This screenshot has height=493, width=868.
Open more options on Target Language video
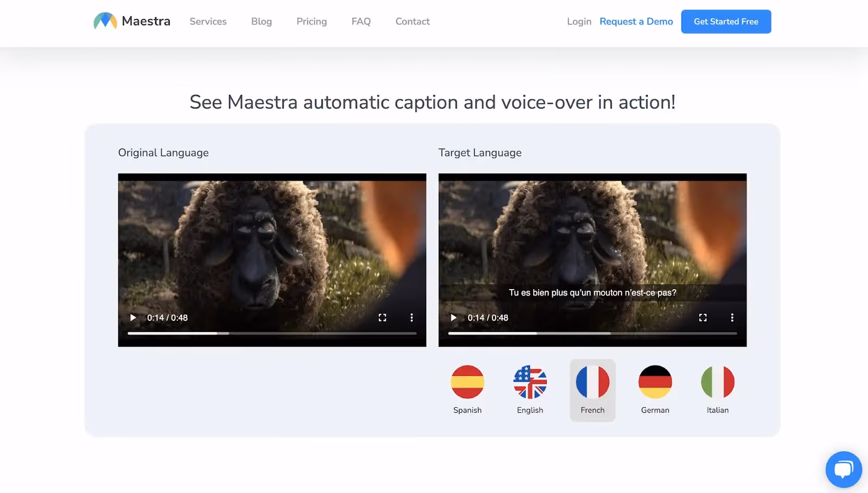(x=732, y=318)
